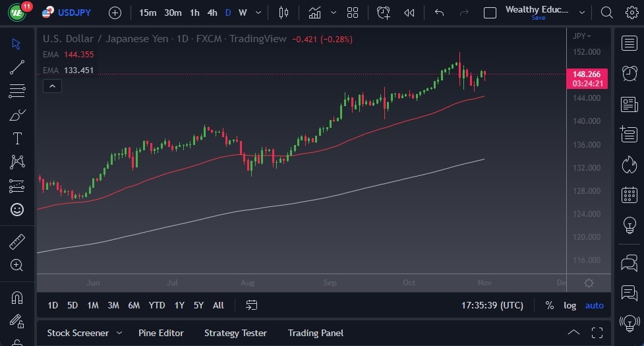Image resolution: width=644 pixels, height=346 pixels.
Task: Click the magnet mode icon
Action: click(x=17, y=297)
